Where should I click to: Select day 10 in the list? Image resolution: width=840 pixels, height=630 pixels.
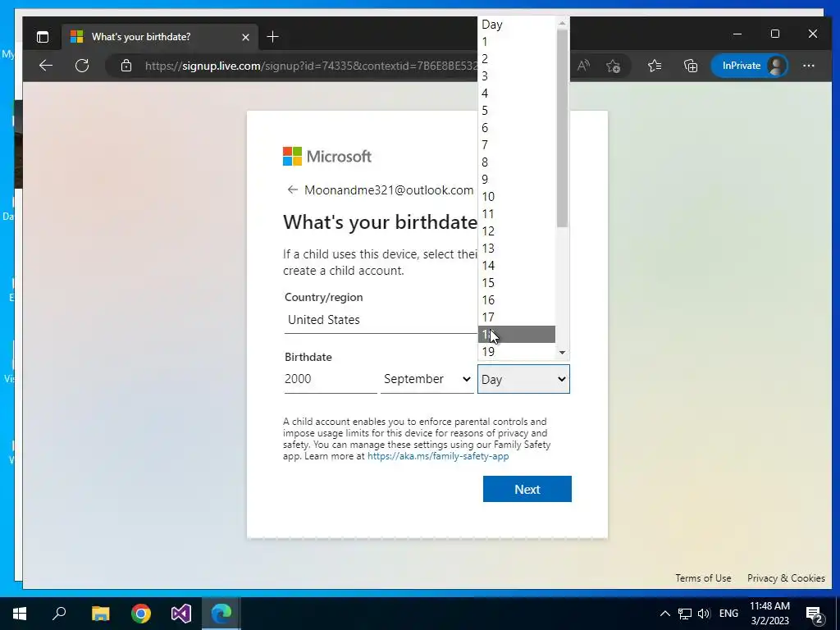click(x=517, y=197)
